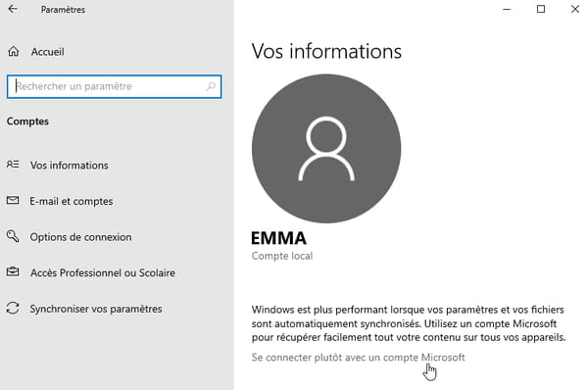Minimize the Paramètres window
The height and width of the screenshot is (390, 588).
507,9
